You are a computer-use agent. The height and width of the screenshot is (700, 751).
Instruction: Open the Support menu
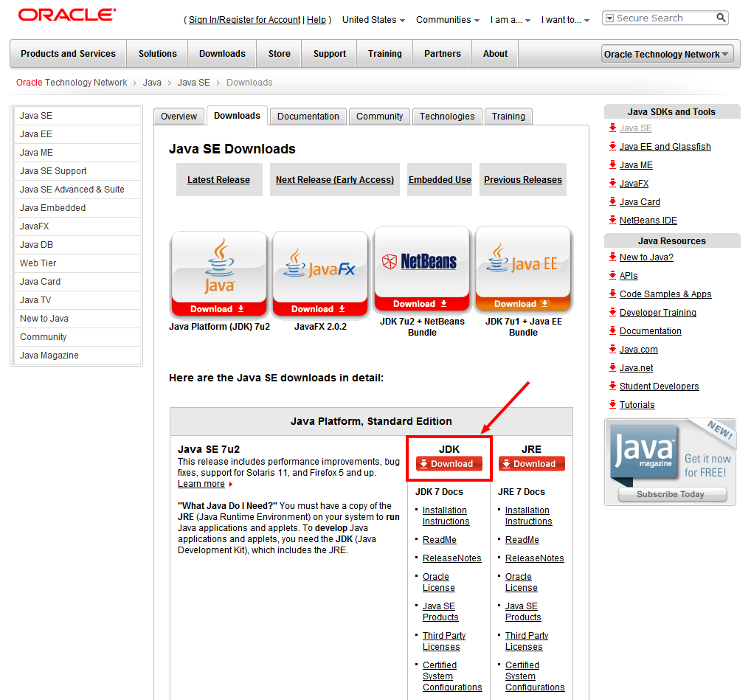(x=330, y=54)
